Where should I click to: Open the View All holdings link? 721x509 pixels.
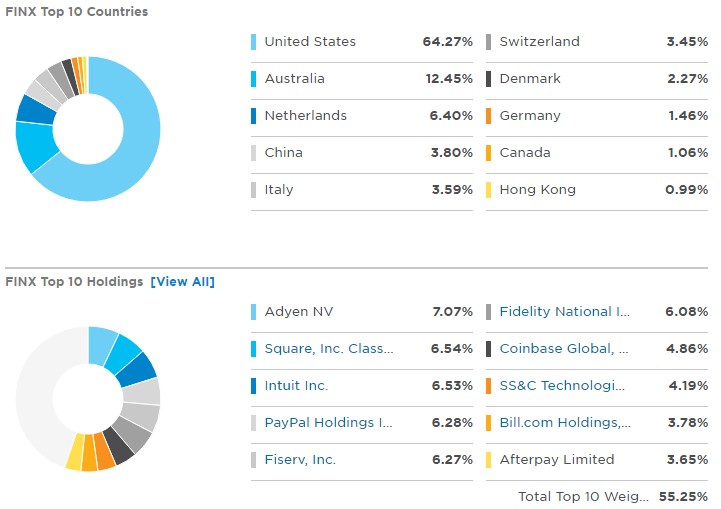[183, 281]
